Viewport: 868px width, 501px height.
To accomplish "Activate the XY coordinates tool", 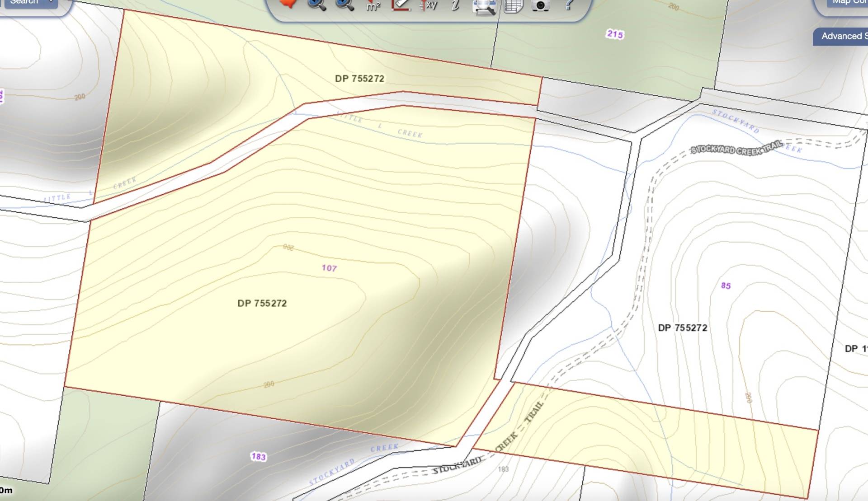I will pos(429,5).
